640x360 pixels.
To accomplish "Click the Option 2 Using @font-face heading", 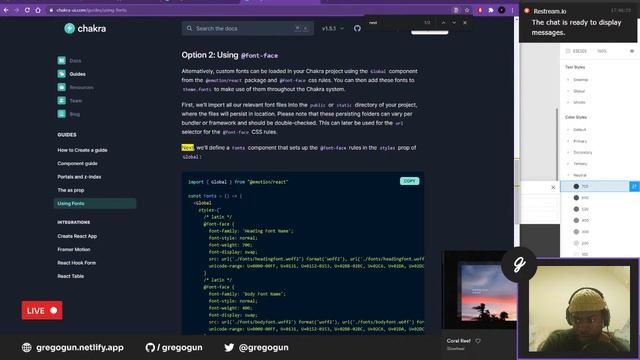I will (230, 55).
